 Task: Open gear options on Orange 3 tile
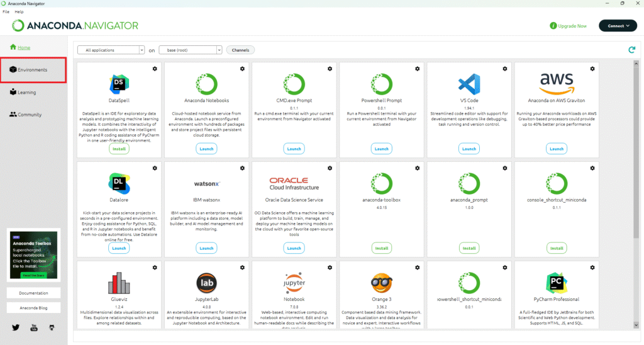(418, 268)
